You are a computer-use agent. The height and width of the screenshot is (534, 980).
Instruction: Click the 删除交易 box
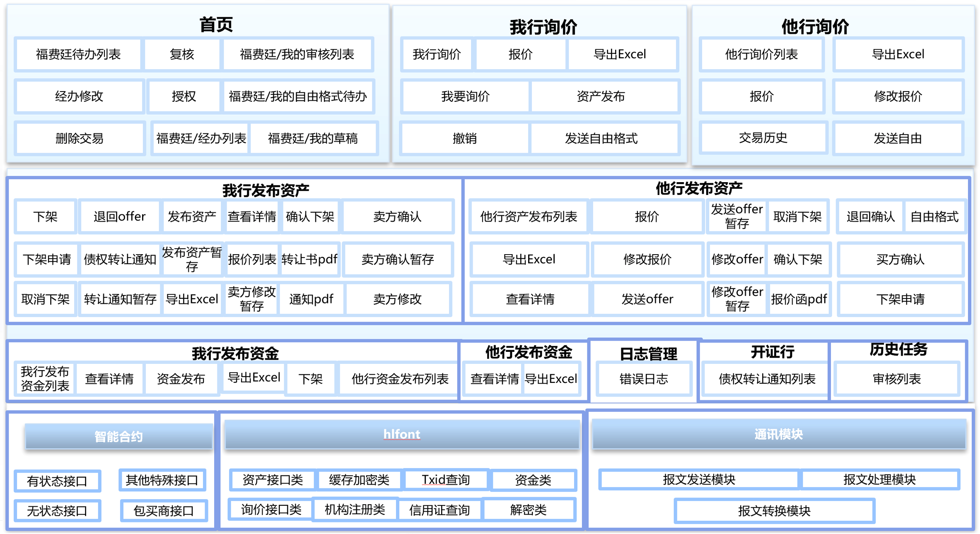80,138
